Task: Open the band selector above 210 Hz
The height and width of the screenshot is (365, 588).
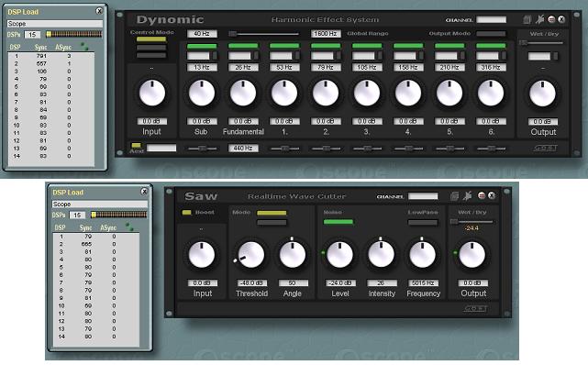Action: pyautogui.click(x=449, y=56)
